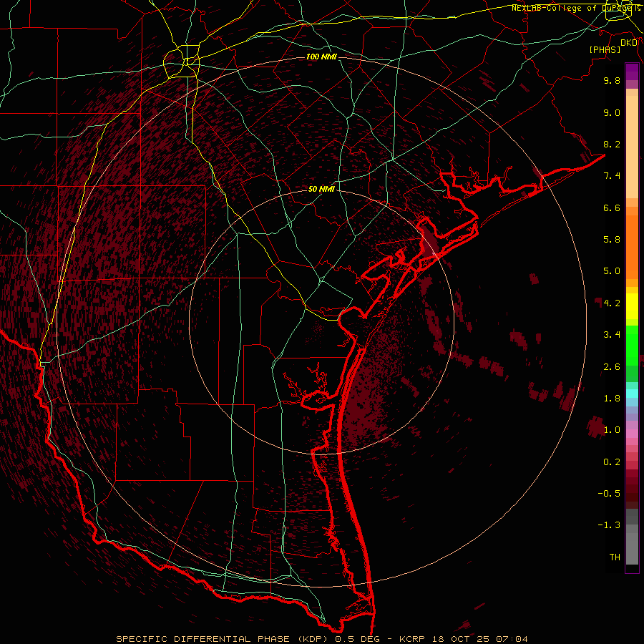Click the 100 NMI range ring label
644x644 pixels.
coord(321,57)
